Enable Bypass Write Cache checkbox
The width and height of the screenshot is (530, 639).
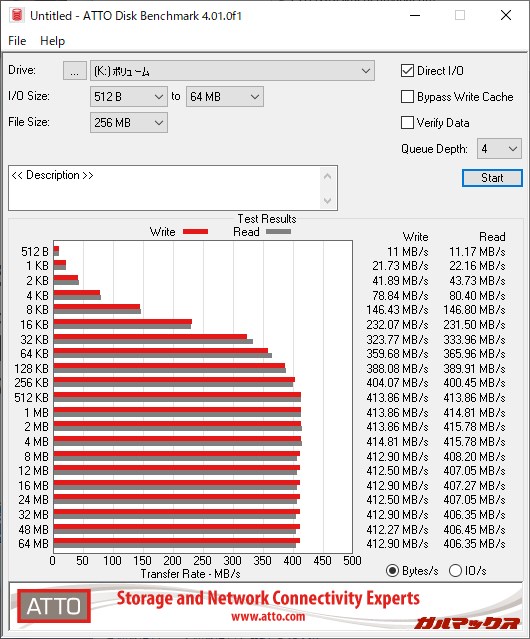[x=407, y=97]
